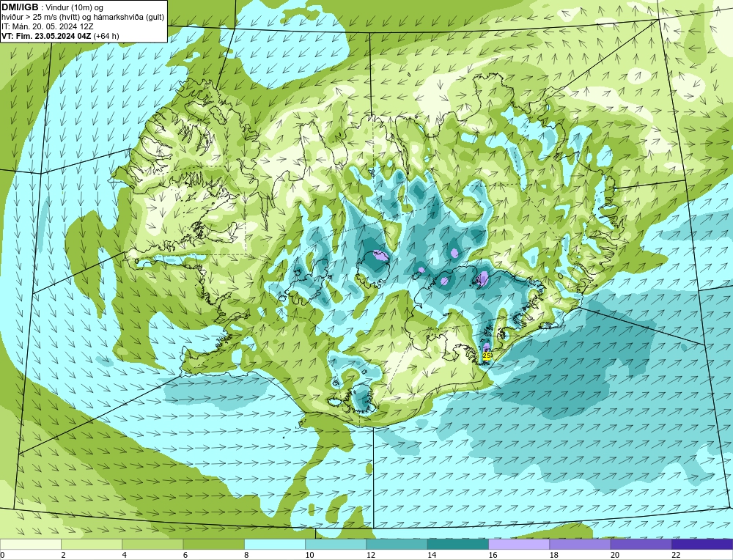Click the 'hviður > 25 m/s (hvítt)' legend line
733x560 pixels.
click(83, 18)
